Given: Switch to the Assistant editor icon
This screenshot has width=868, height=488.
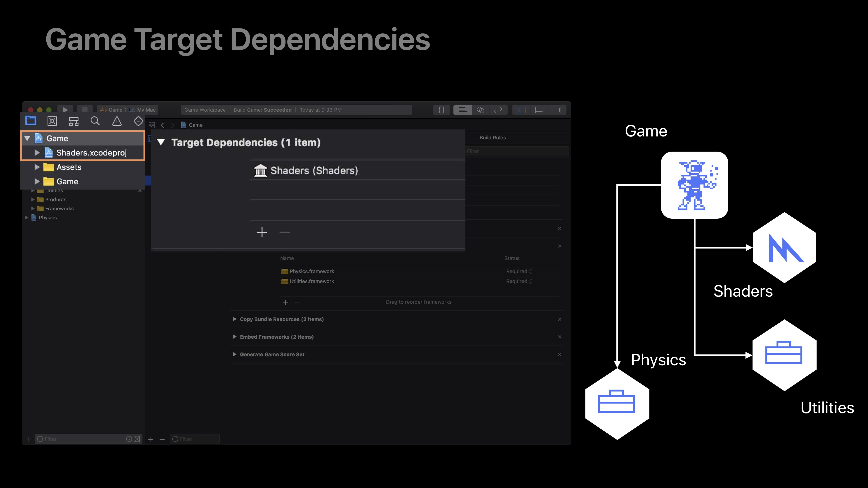Looking at the screenshot, I should click(x=480, y=110).
